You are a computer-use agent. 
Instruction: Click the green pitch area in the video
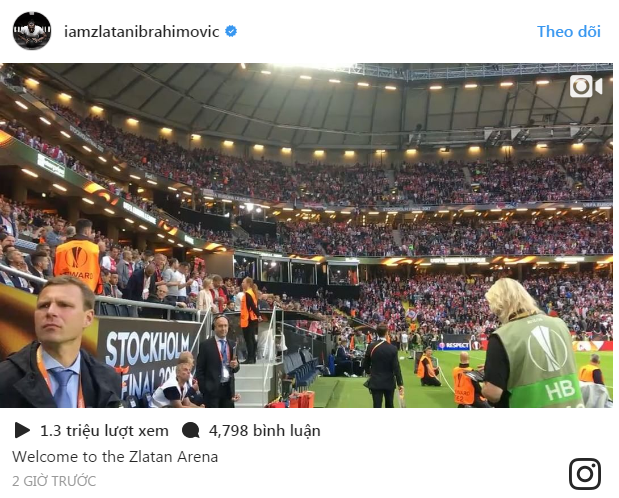click(347, 391)
